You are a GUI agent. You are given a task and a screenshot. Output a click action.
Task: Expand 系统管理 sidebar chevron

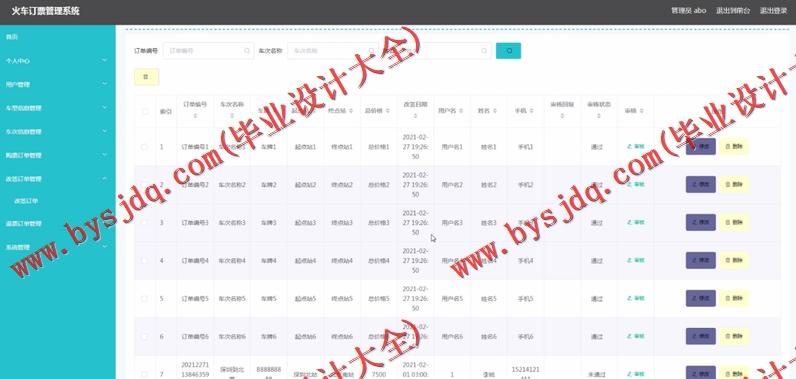coord(105,247)
